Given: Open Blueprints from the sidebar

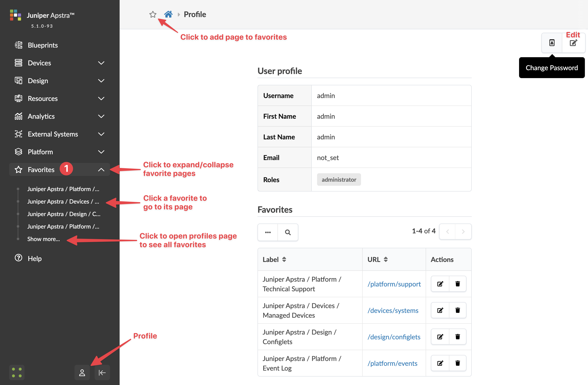Looking at the screenshot, I should (43, 45).
